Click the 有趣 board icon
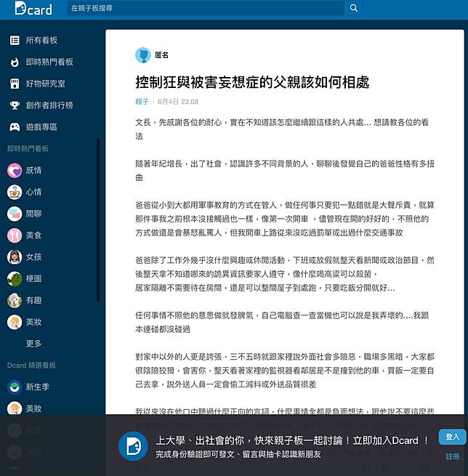The width and height of the screenshot is (468, 476). [x=15, y=301]
